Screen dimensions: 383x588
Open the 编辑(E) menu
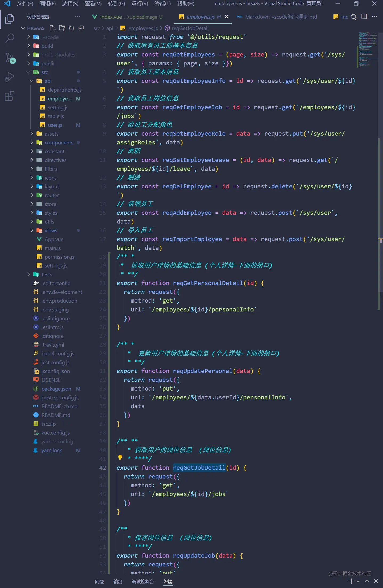click(48, 3)
